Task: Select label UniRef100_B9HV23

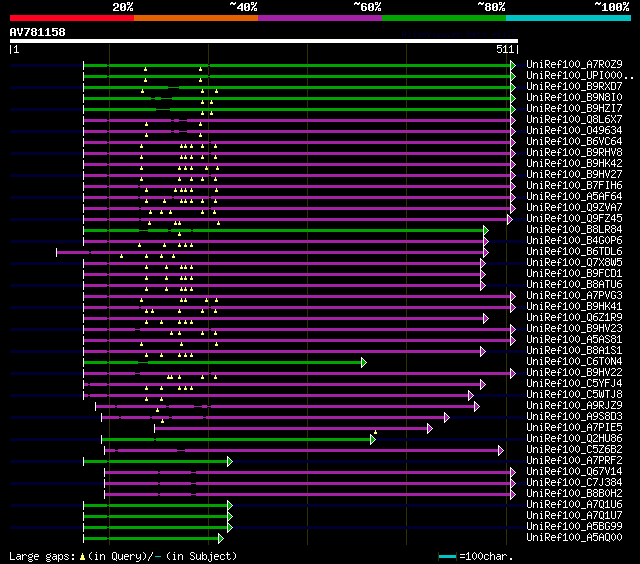Action: (x=574, y=329)
